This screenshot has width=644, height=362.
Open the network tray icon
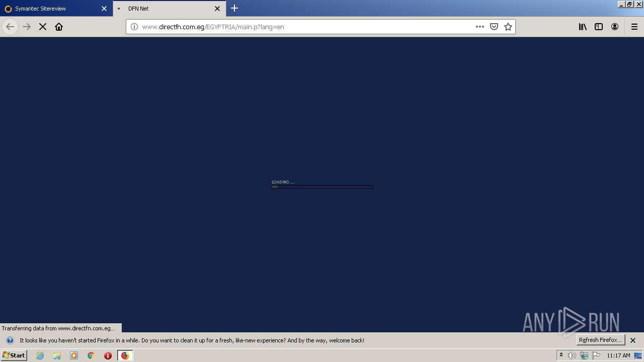[x=584, y=355]
